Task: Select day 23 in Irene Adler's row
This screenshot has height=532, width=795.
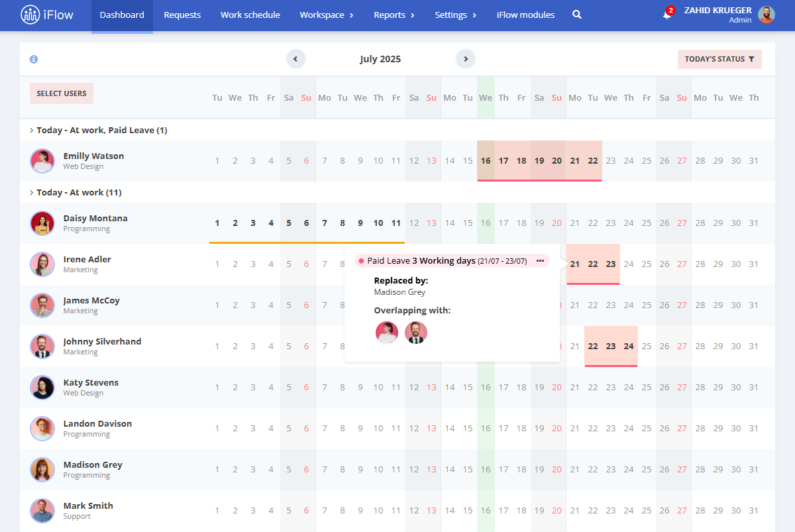Action: tap(611, 264)
